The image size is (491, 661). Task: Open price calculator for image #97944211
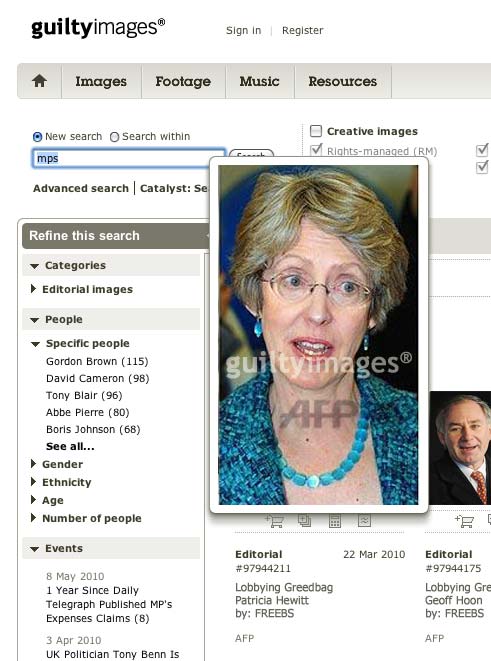[x=335, y=521]
